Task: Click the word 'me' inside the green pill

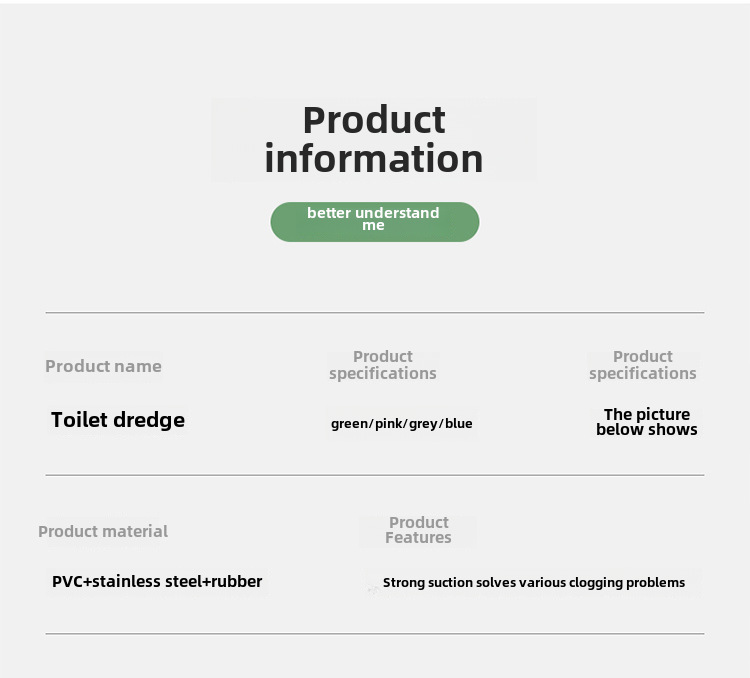Action: coord(373,226)
